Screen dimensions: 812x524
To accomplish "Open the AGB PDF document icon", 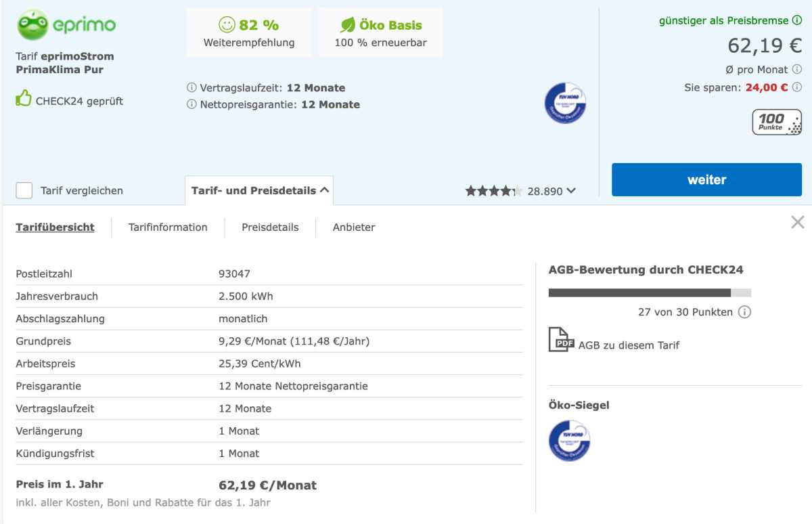I will 560,340.
